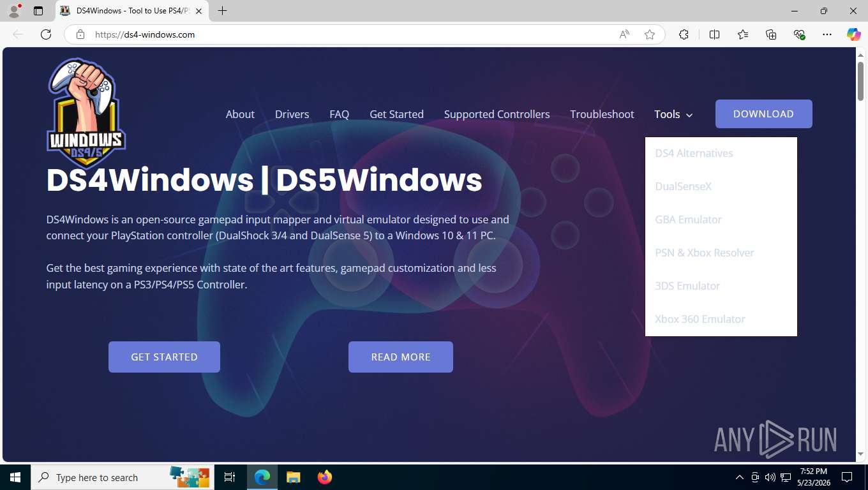Open Supported Controllers page
The width and height of the screenshot is (868, 490).
click(x=497, y=114)
